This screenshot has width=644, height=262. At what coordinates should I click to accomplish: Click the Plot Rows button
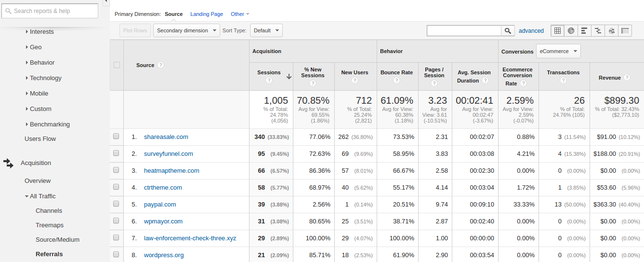click(x=135, y=30)
